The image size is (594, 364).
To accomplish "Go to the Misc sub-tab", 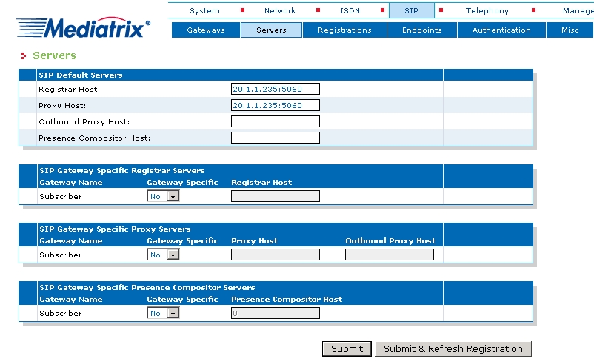I will coord(570,30).
